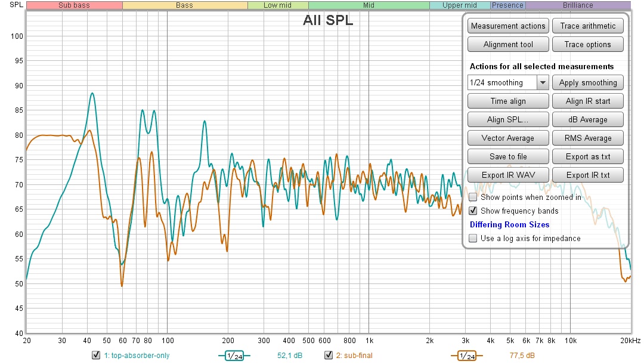Screen dimensions: 644x364
Task: Click the Time align button
Action: click(508, 101)
